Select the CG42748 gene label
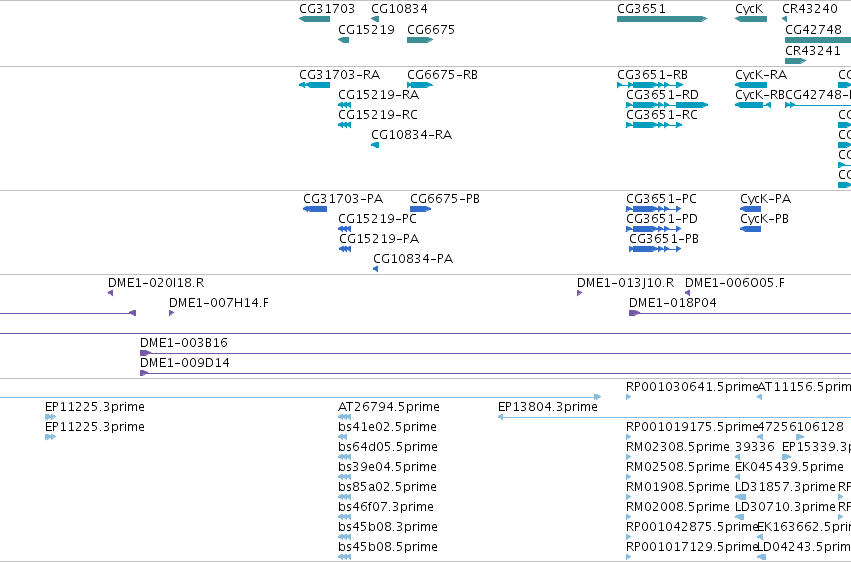Viewport: 851px width, 562px height. 814,30
